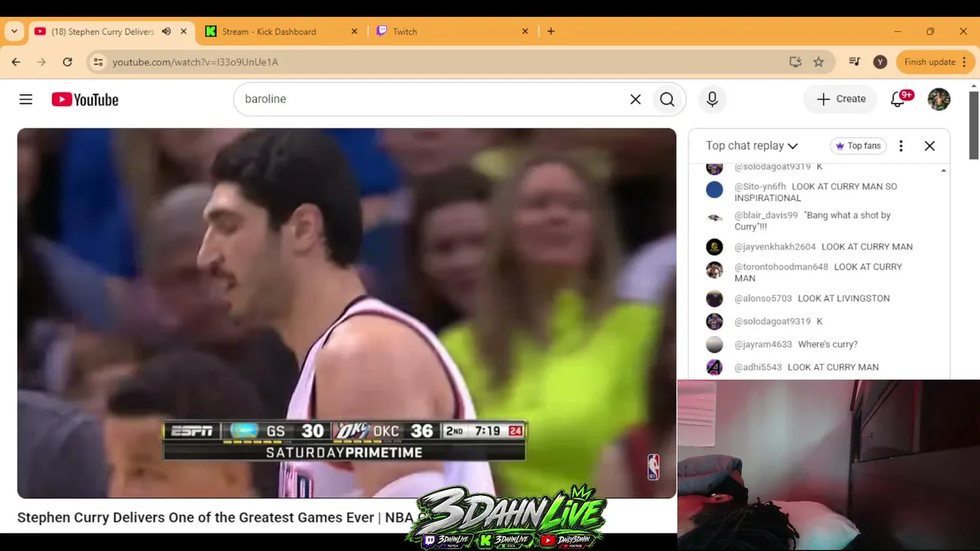The image size is (980, 551).
Task: Open the Chrome profile Y avatar
Action: [x=880, y=62]
